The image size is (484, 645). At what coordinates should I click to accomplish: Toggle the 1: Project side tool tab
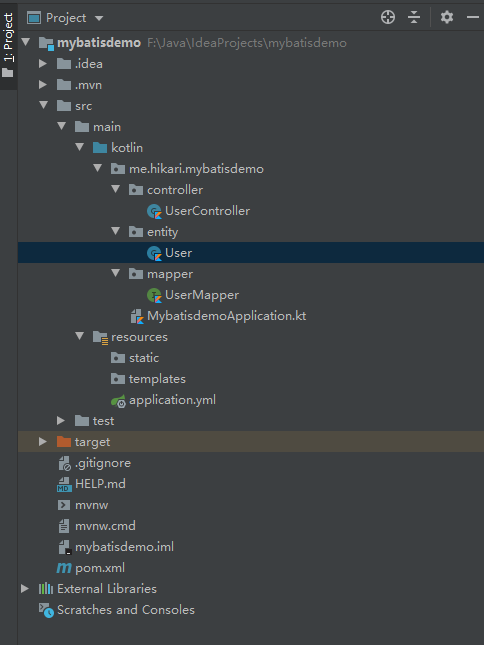(x=8, y=44)
